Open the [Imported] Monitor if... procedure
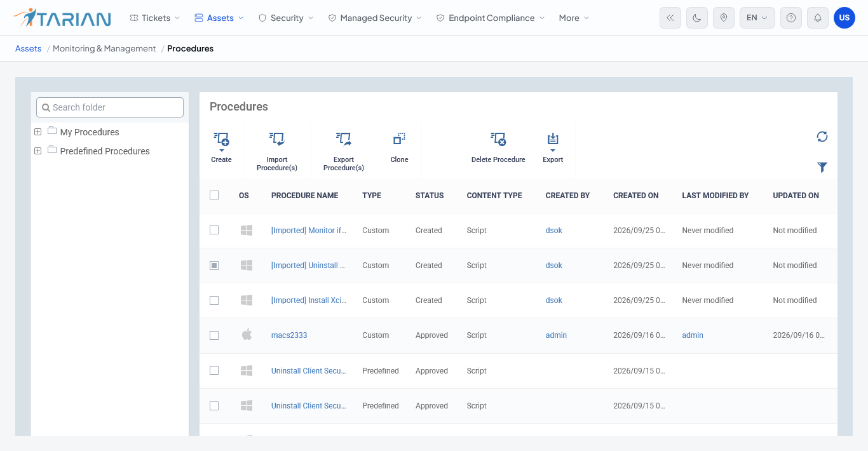 click(x=309, y=231)
